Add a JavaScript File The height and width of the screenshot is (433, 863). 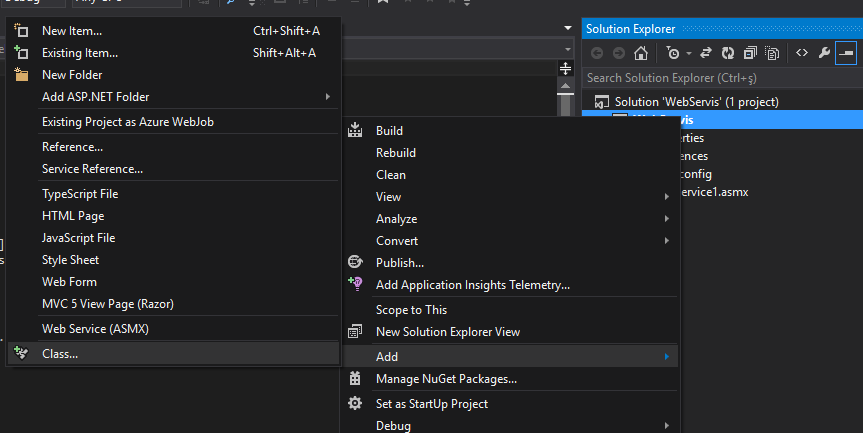coord(173,238)
